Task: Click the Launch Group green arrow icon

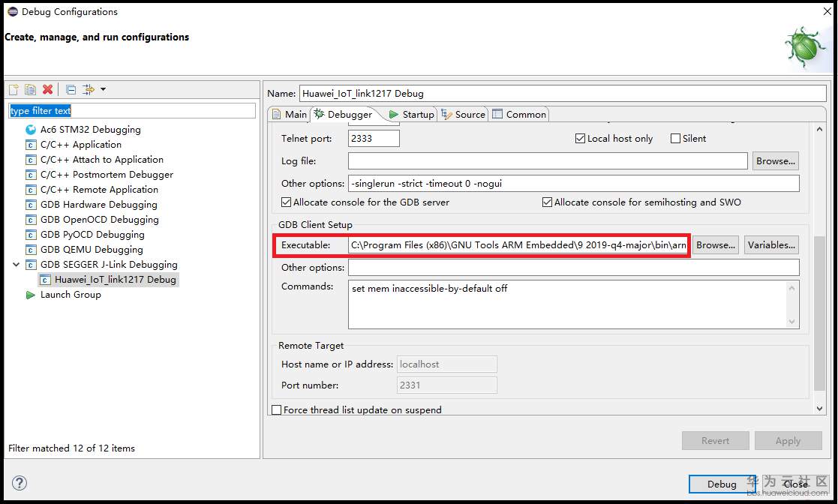Action: (x=31, y=295)
